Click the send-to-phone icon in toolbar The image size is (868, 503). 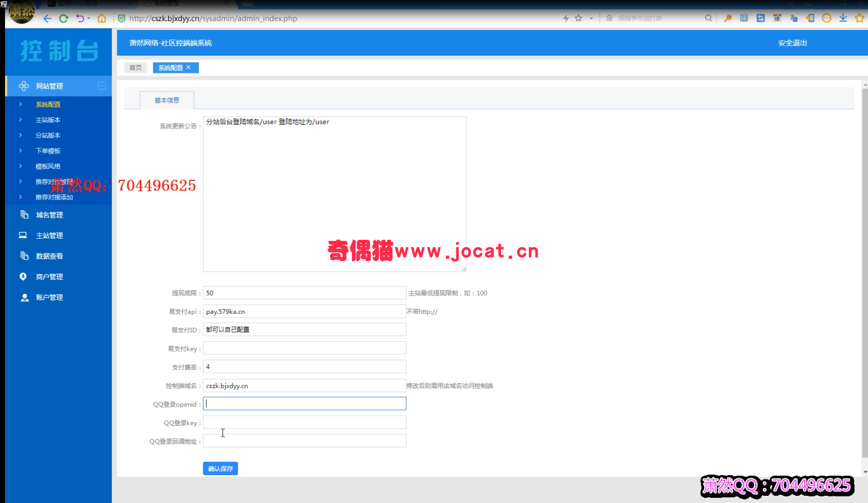(810, 18)
